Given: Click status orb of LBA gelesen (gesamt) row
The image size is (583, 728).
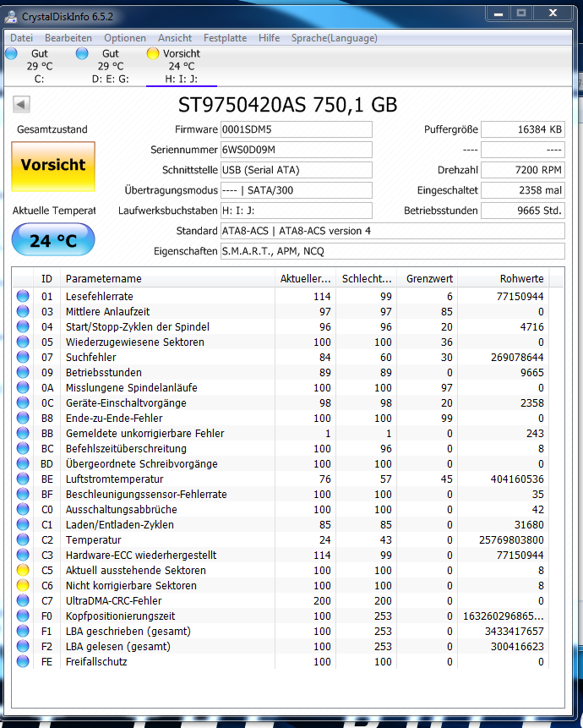Looking at the screenshot, I should [x=23, y=646].
